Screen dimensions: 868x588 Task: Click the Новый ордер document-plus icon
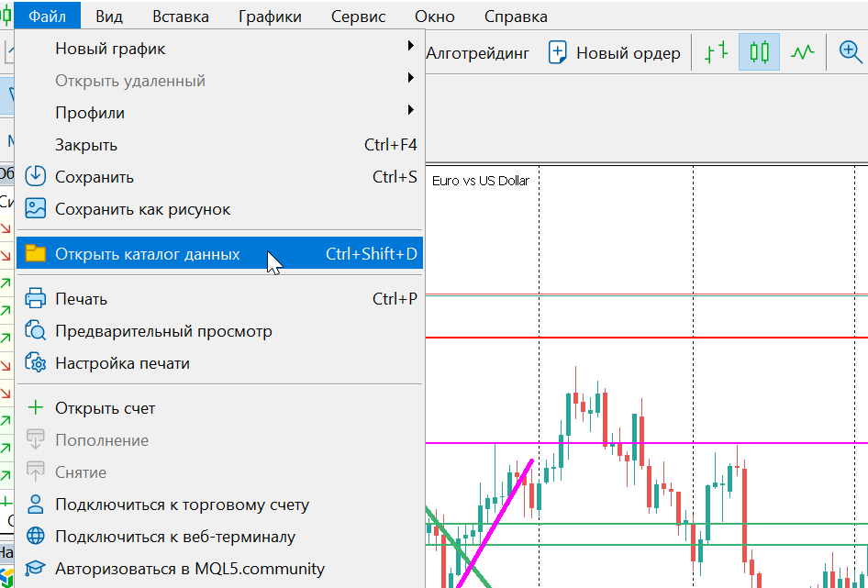tap(558, 52)
